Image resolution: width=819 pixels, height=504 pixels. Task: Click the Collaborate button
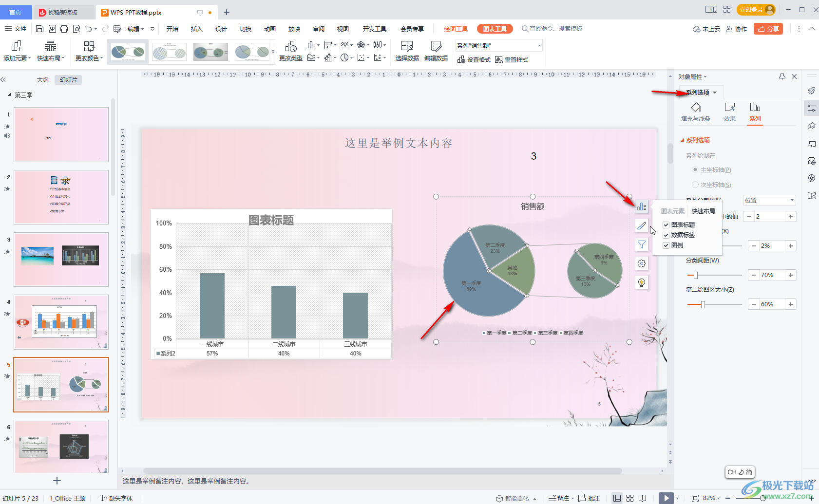pyautogui.click(x=736, y=29)
